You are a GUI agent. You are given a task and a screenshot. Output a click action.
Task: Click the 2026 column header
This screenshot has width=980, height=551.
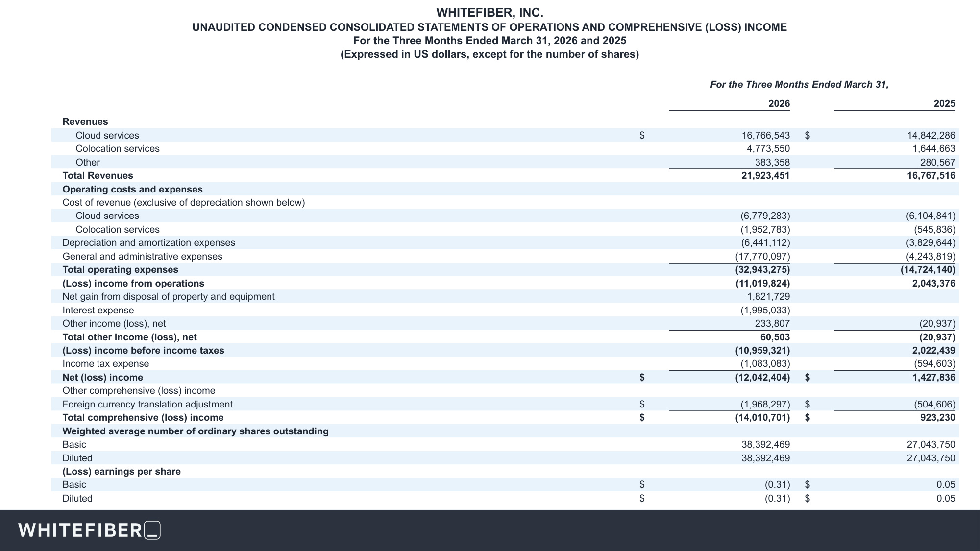tap(779, 104)
